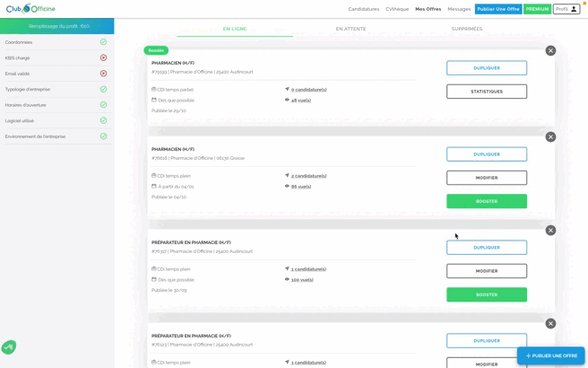Click the green checkmark floating badge bottom-left
This screenshot has width=588, height=368.
click(9, 347)
